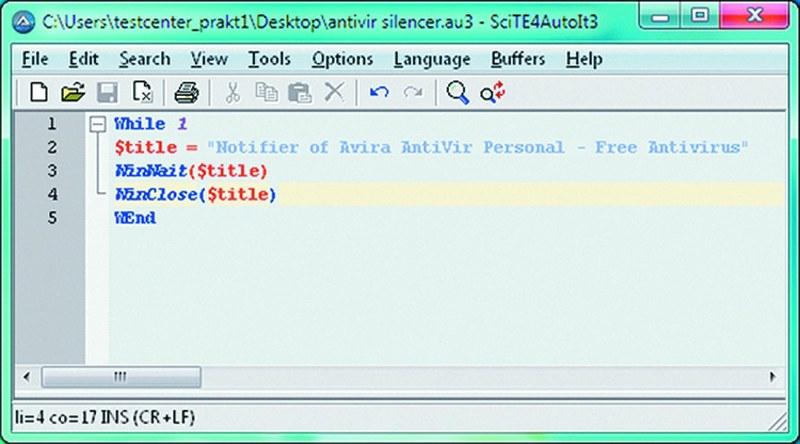Click the Save floppy disk icon

[x=107, y=93]
